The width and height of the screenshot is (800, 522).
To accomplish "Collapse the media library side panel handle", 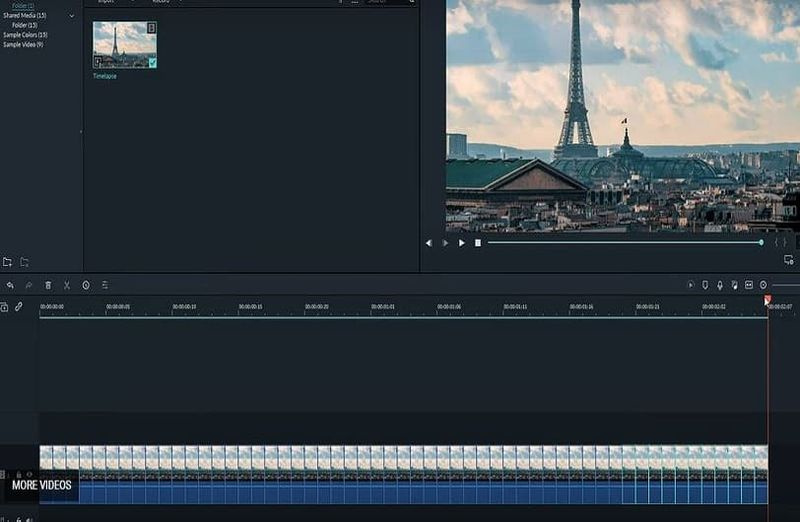I will click(81, 132).
